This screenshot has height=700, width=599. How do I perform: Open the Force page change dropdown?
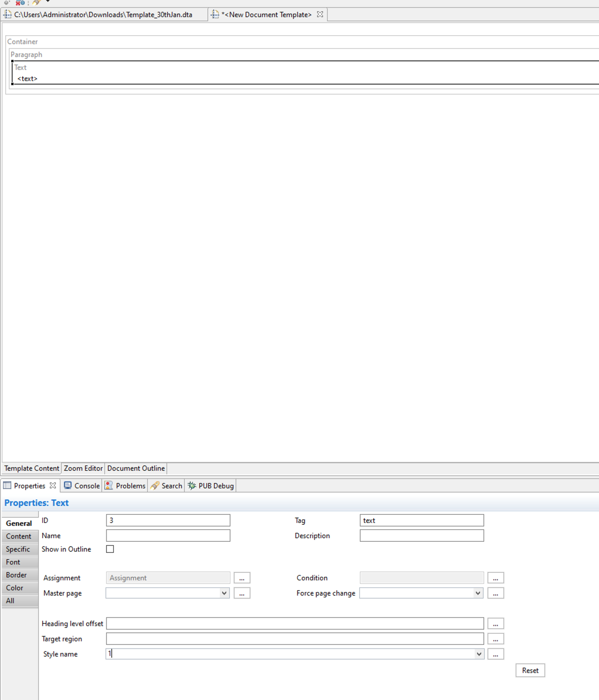[478, 593]
